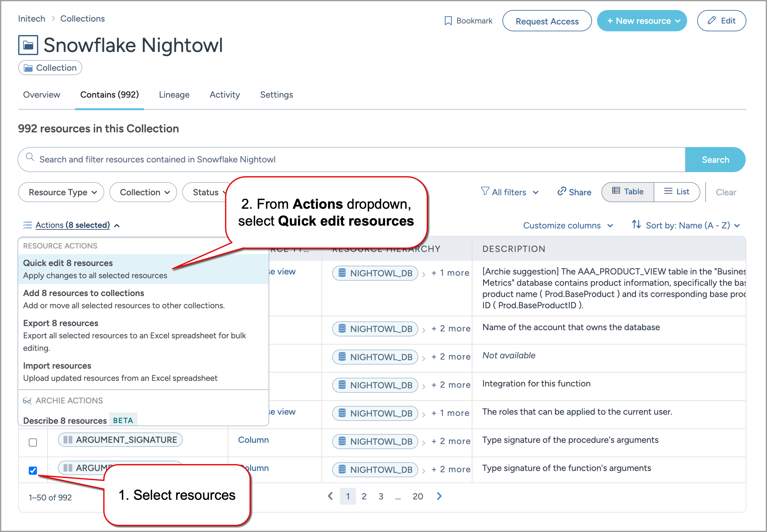The image size is (767, 532).
Task: Uncheck the last checked row checkbox
Action: click(x=33, y=470)
